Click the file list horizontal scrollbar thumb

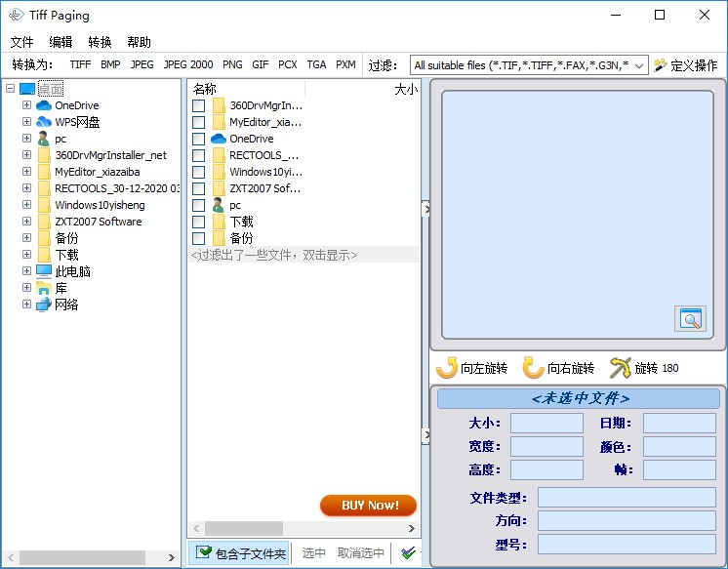tap(244, 528)
